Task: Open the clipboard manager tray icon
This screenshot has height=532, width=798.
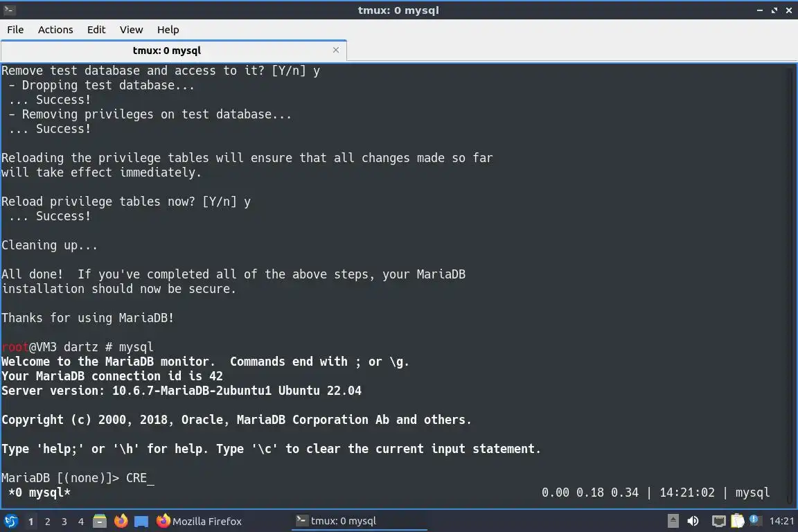Action: (738, 521)
